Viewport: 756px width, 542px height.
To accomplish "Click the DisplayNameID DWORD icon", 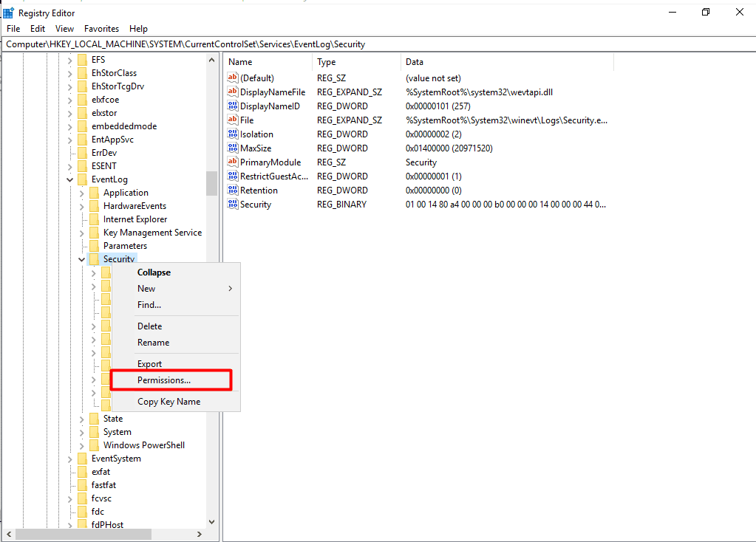I will pyautogui.click(x=233, y=106).
